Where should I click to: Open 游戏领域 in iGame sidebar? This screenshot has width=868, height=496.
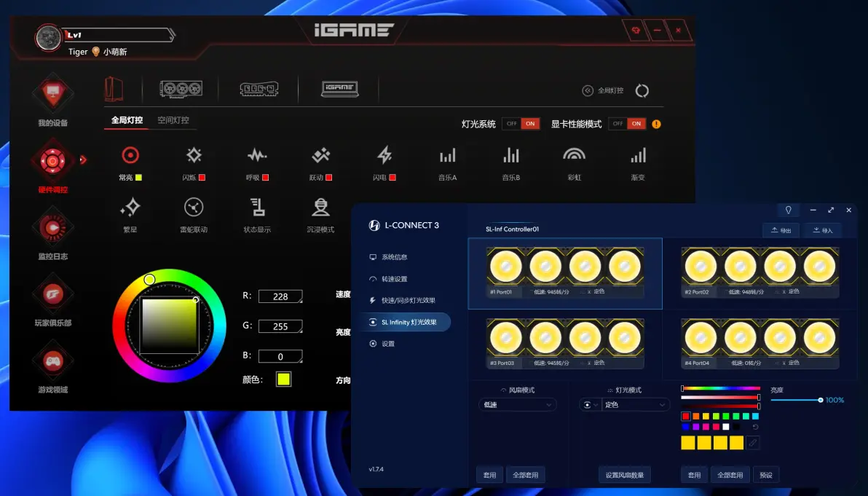(52, 366)
